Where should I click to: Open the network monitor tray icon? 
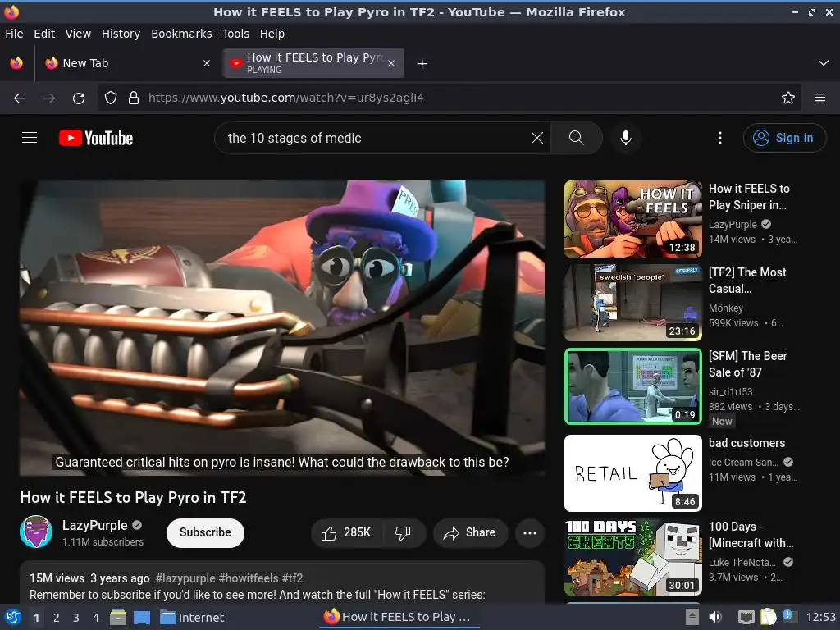(746, 617)
